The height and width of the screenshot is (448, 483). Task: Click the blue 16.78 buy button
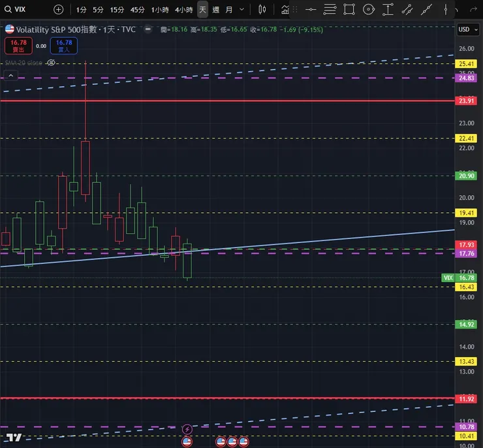point(63,46)
